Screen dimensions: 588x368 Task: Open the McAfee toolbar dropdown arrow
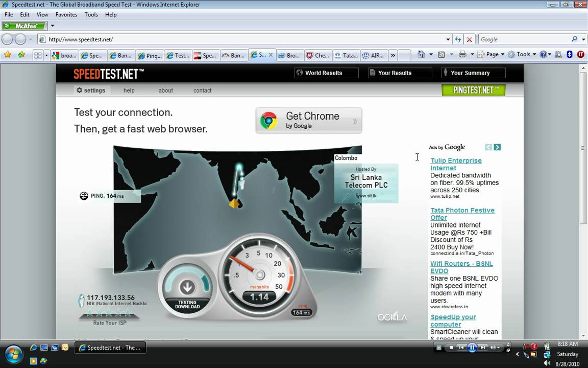click(x=53, y=26)
